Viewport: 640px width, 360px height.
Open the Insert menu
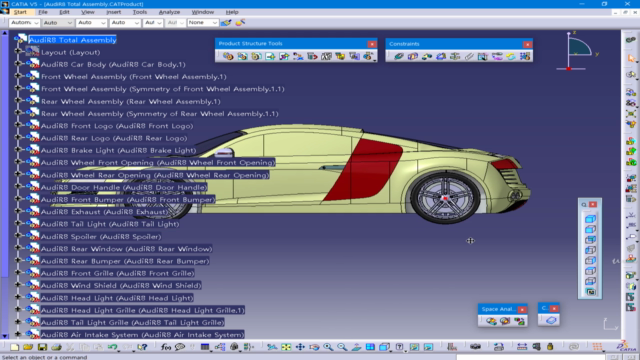[113, 12]
